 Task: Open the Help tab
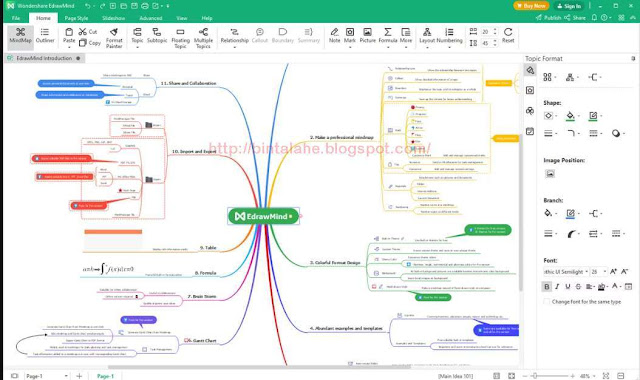tap(207, 18)
